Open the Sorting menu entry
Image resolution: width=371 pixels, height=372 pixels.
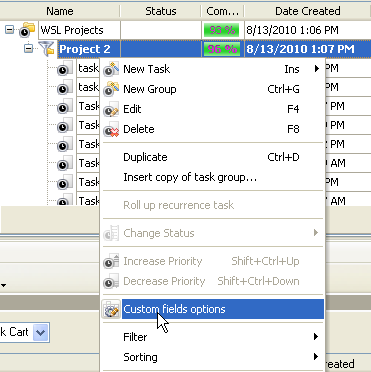[213, 357]
